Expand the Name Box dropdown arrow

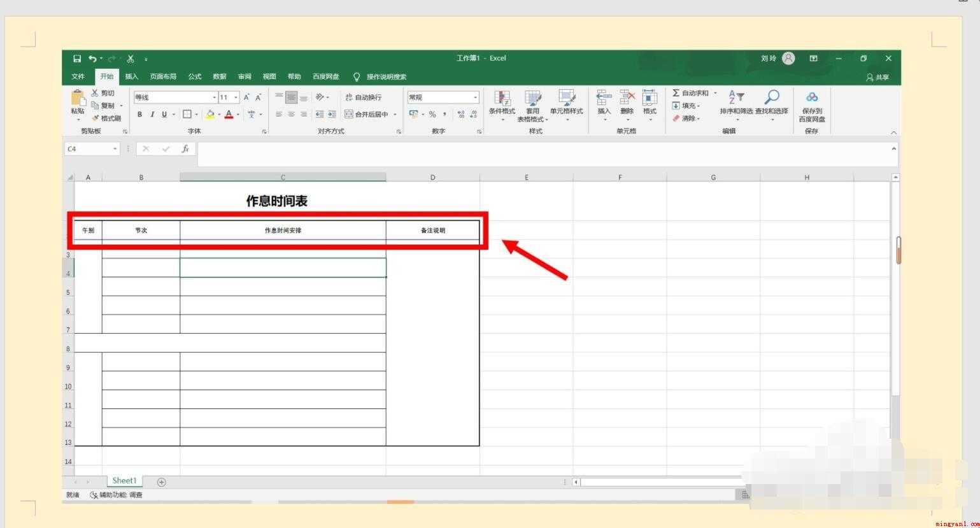point(115,149)
